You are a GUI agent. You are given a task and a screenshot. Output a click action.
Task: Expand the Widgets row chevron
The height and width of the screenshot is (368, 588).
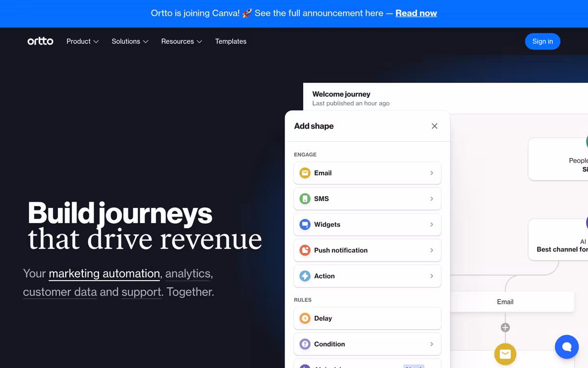tap(432, 225)
